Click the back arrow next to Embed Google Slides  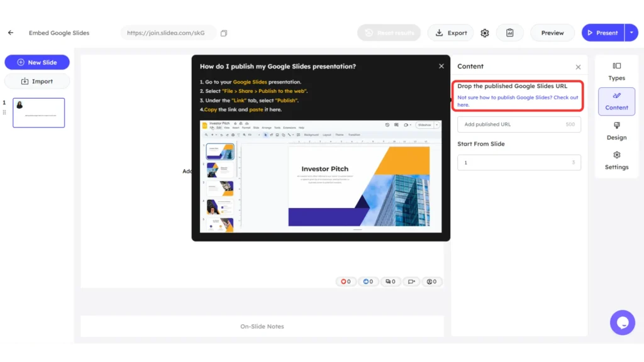pyautogui.click(x=10, y=32)
